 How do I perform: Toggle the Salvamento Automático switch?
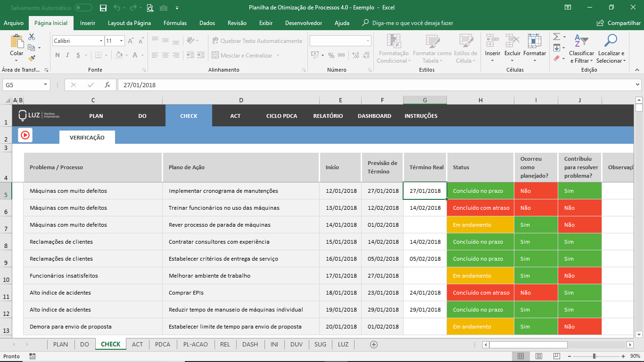pyautogui.click(x=83, y=8)
